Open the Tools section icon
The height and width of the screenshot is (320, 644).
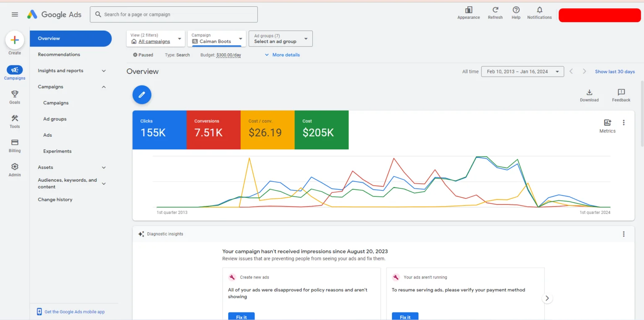point(15,119)
